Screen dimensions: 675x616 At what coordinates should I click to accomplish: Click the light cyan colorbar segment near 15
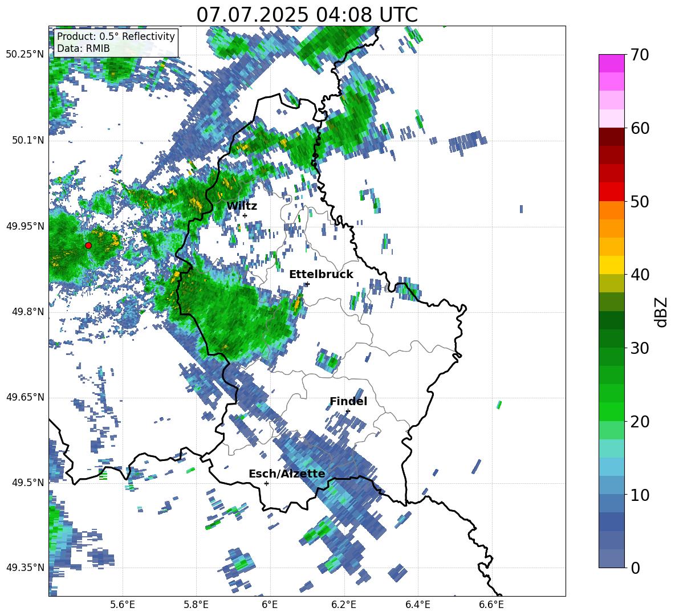(611, 448)
